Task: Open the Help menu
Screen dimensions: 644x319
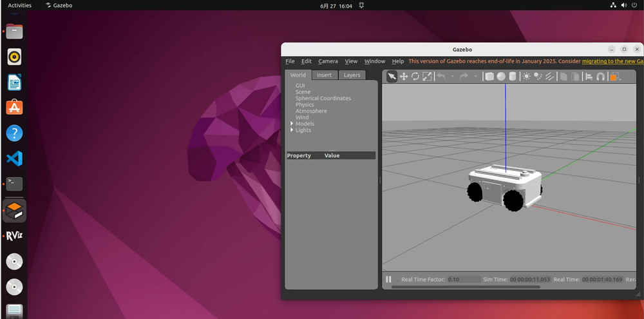Action: click(397, 61)
